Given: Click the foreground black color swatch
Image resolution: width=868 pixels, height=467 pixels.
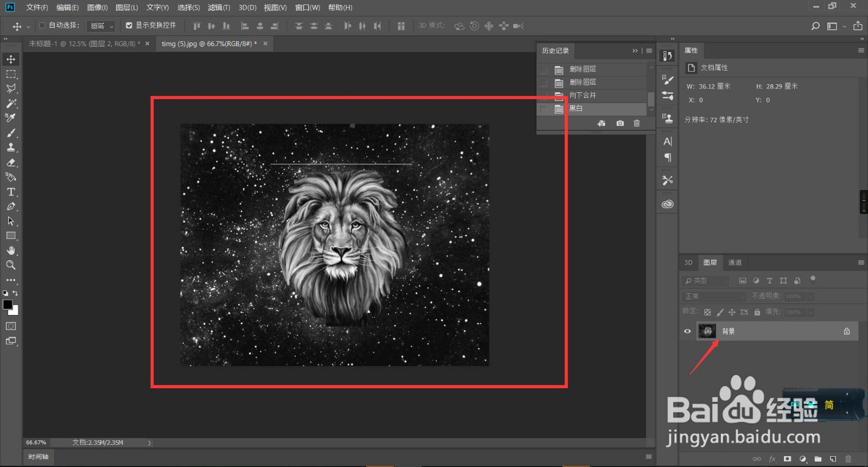Looking at the screenshot, I should [x=8, y=305].
